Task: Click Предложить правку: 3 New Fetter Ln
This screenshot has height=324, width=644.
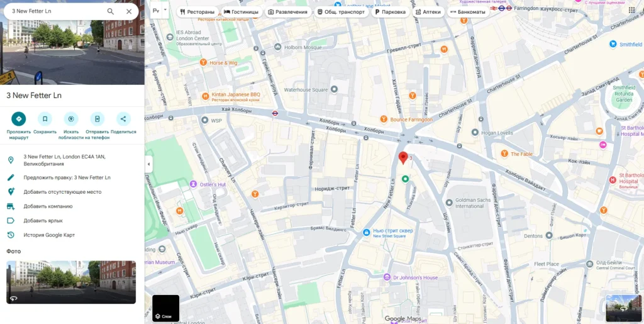Action: tap(67, 178)
